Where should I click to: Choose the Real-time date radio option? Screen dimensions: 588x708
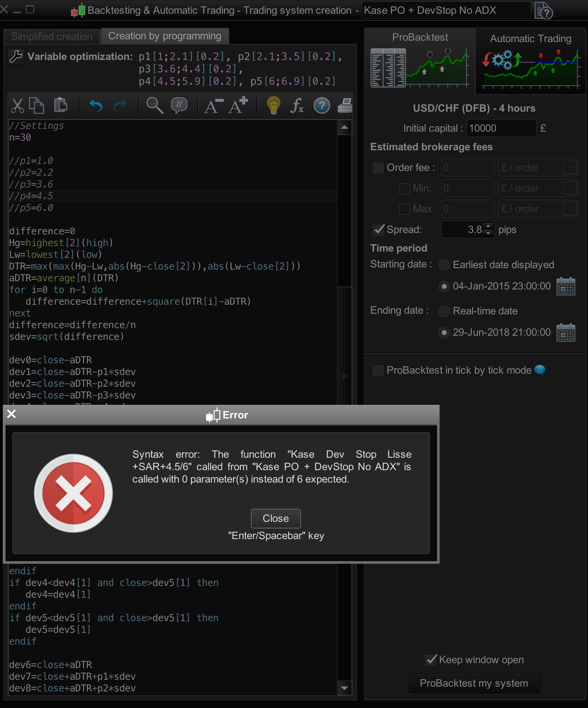444,311
